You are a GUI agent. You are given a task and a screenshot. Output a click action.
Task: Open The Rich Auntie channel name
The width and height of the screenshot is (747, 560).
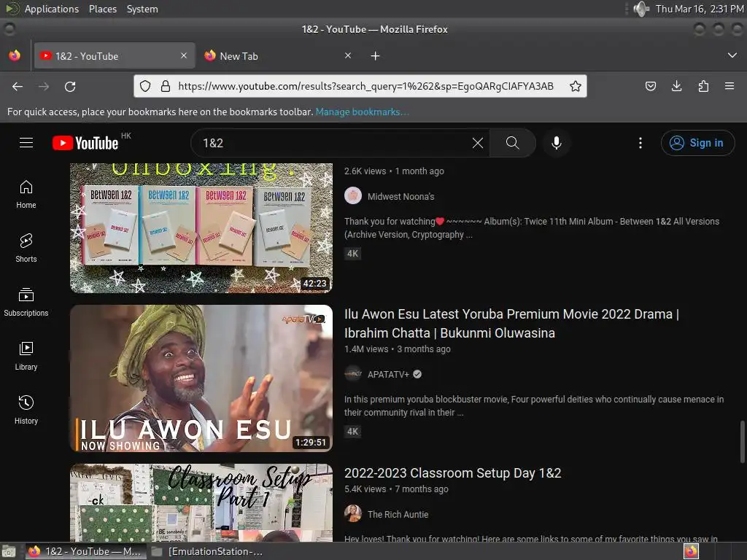pyautogui.click(x=398, y=514)
